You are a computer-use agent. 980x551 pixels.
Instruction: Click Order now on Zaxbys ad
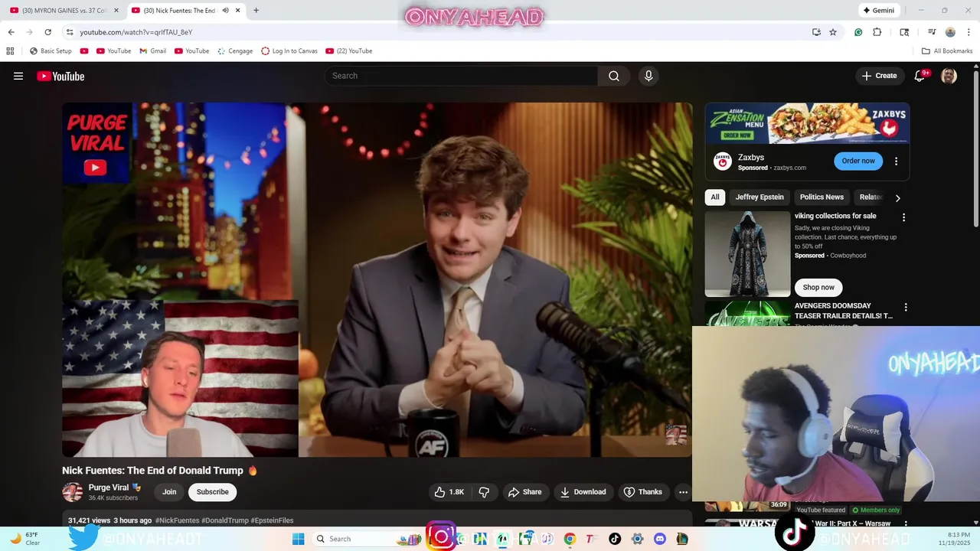pos(858,161)
